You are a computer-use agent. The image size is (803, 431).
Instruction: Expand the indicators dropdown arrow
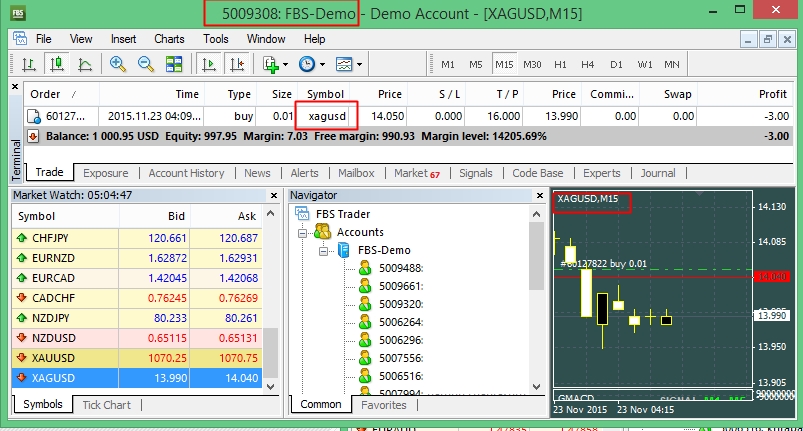click(x=286, y=64)
